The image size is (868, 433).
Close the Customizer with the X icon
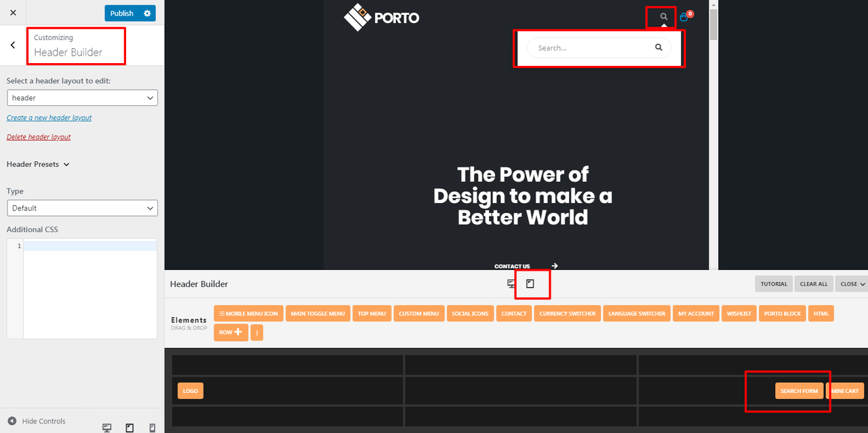click(x=13, y=13)
